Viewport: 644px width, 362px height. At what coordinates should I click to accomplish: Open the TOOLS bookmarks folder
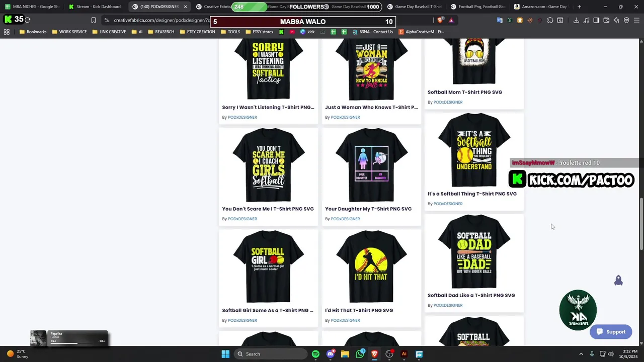(x=230, y=32)
